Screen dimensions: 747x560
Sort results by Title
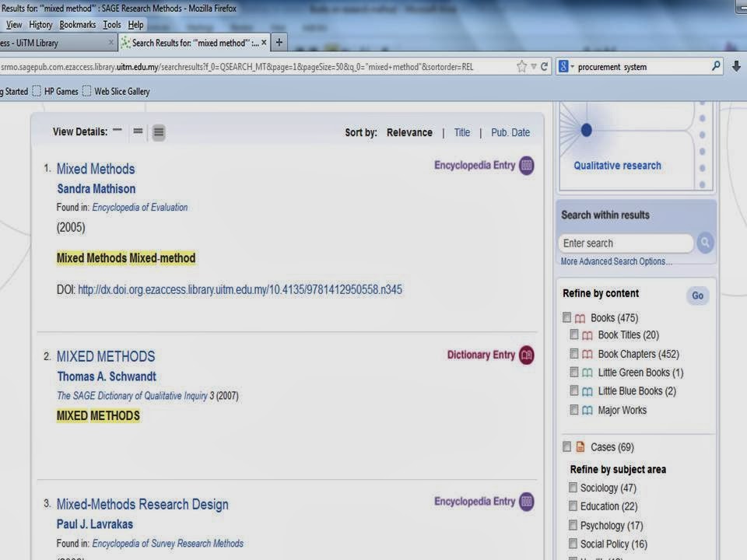pos(461,132)
